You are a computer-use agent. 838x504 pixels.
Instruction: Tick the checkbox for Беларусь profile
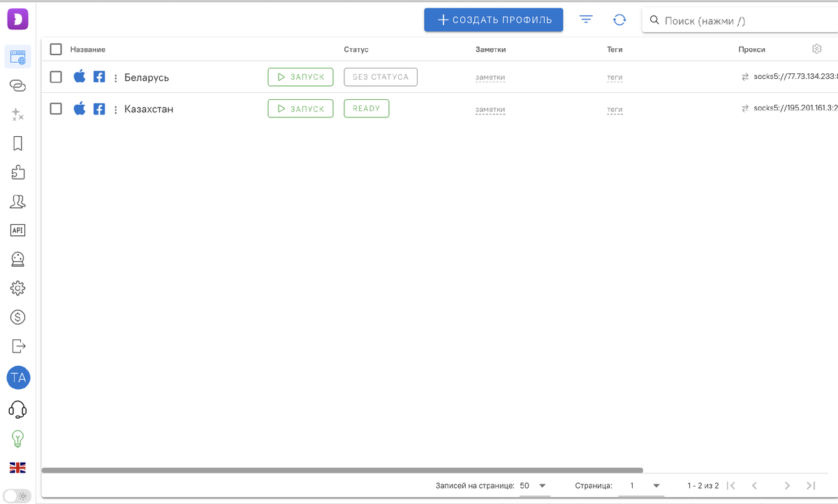coord(56,77)
